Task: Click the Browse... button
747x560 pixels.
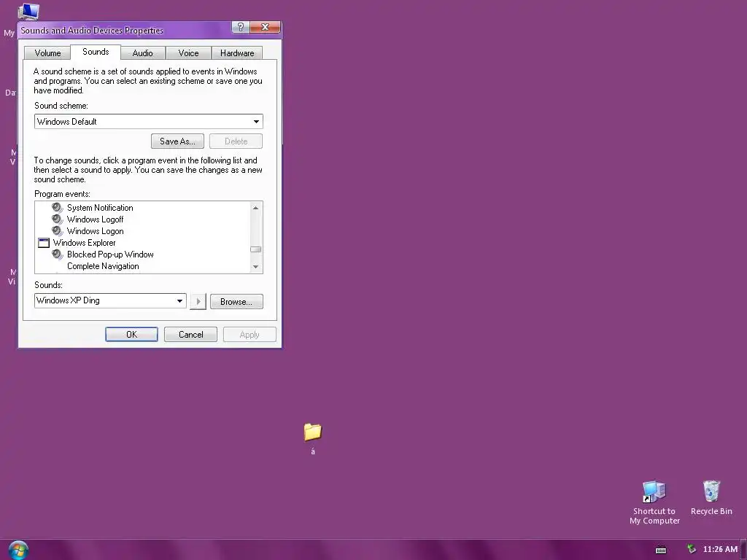Action: pyautogui.click(x=236, y=301)
